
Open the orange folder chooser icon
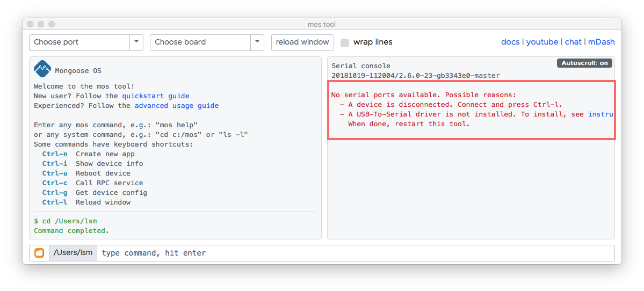coord(39,253)
